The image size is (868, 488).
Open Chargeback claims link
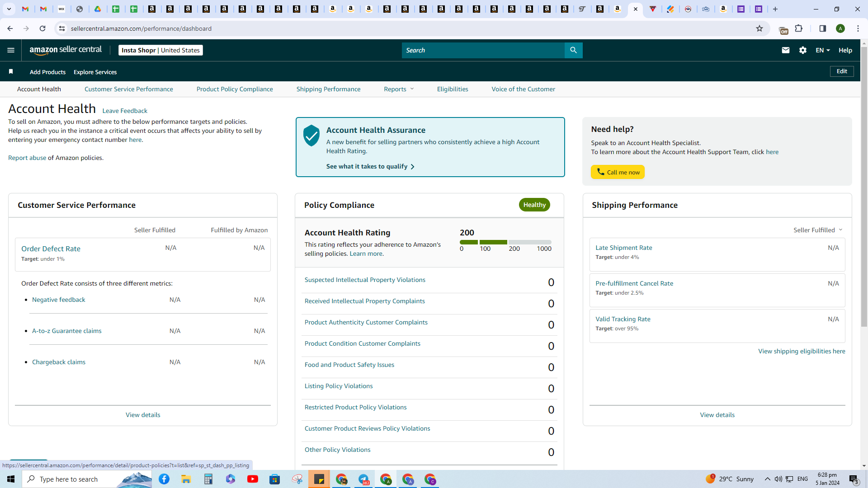pyautogui.click(x=59, y=362)
